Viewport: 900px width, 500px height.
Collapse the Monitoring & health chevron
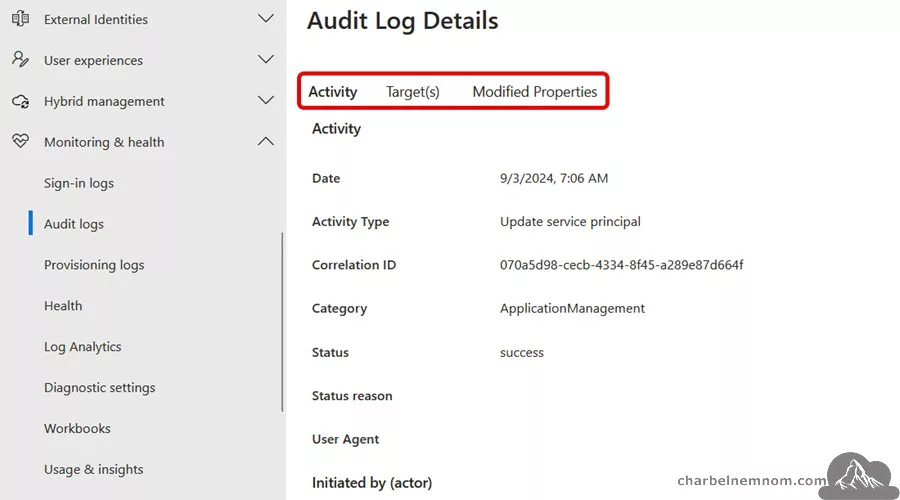[x=266, y=141]
